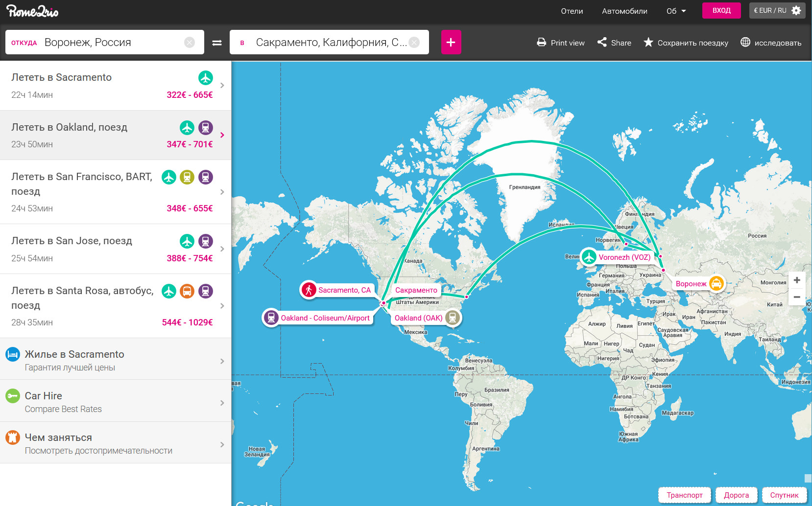Image resolution: width=812 pixels, height=506 pixels.
Task: Switch the map to Спутник view
Action: 784,495
